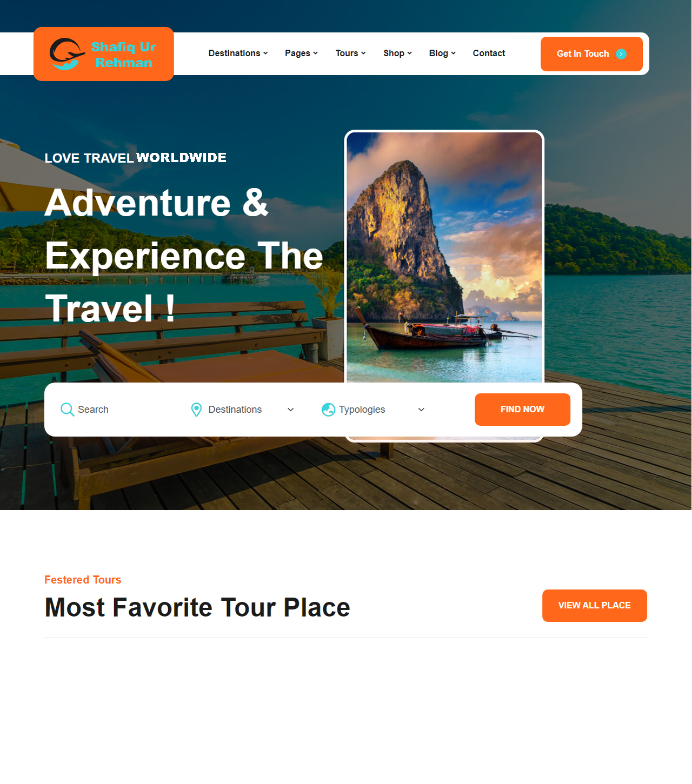
Task: Click the globe Typologies icon
Action: 328,410
